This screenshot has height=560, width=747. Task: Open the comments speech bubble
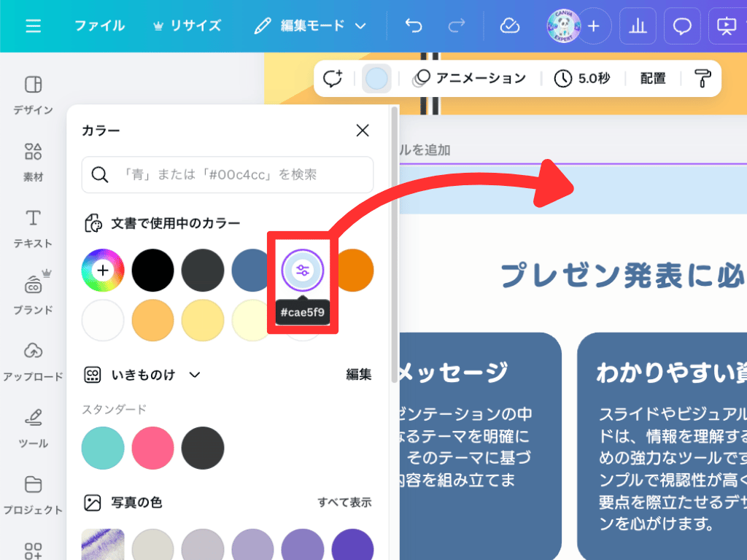coord(682,26)
